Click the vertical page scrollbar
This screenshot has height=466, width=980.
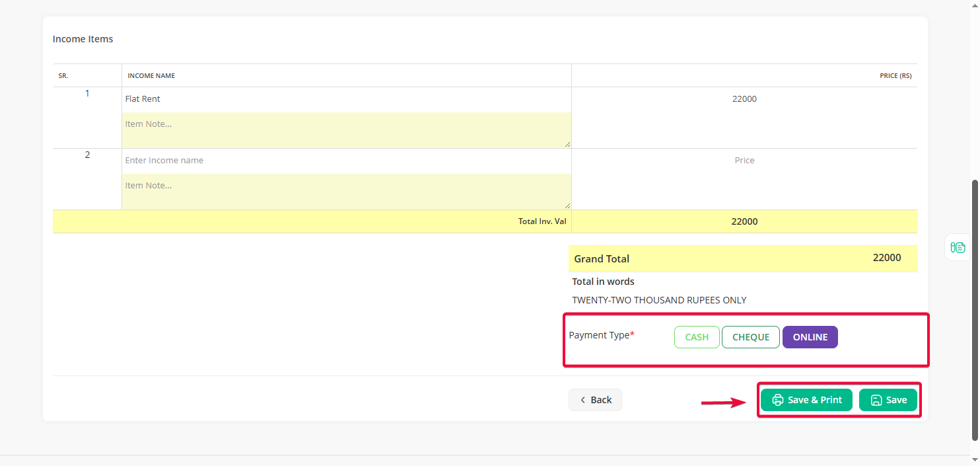click(975, 310)
